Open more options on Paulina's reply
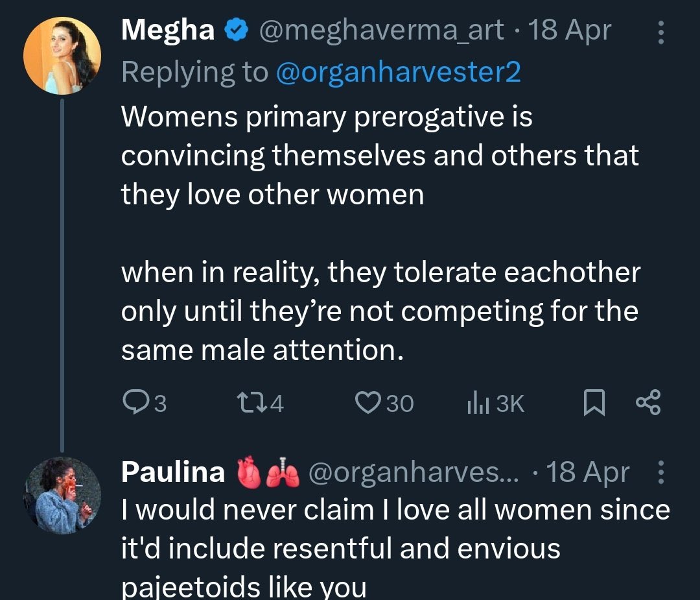This screenshot has width=700, height=600. pos(660,473)
